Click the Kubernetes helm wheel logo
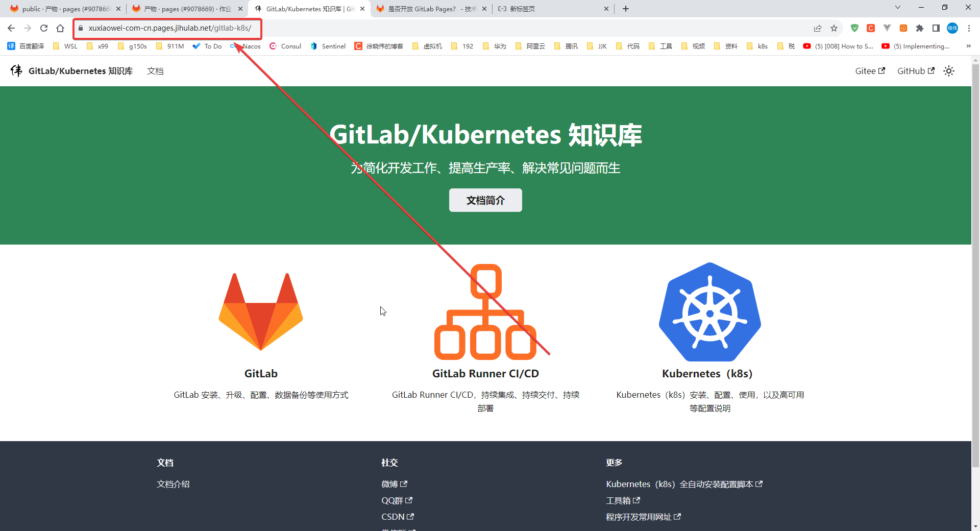980x531 pixels. 710,312
